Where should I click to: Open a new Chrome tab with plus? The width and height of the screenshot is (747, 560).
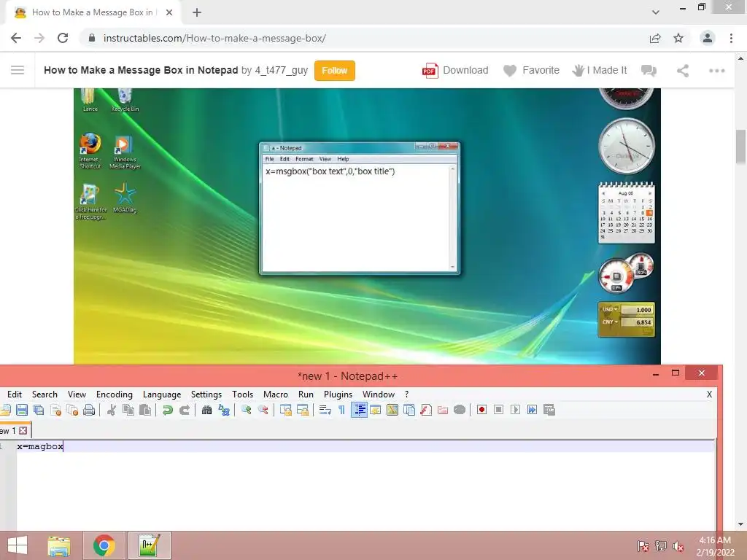197,12
